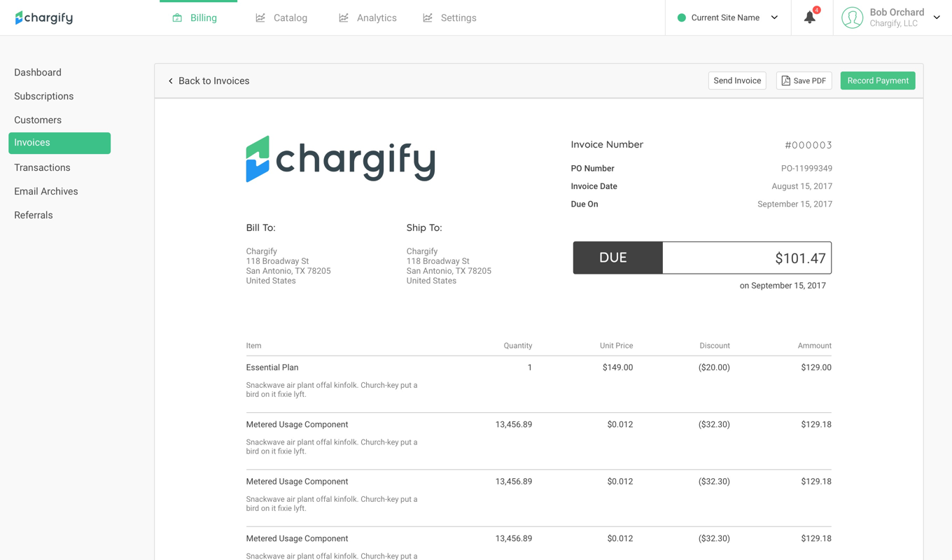The height and width of the screenshot is (560, 952).
Task: Select Transactions in the sidebar
Action: coord(42,167)
